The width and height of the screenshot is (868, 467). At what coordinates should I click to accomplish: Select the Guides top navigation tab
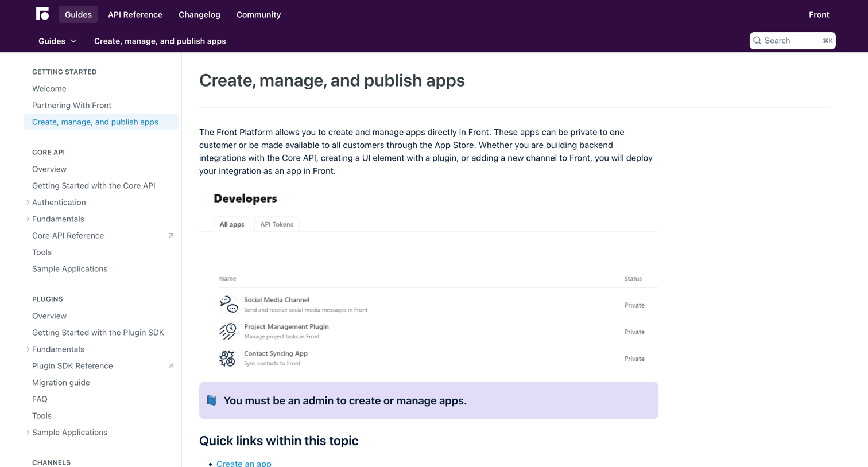(78, 14)
